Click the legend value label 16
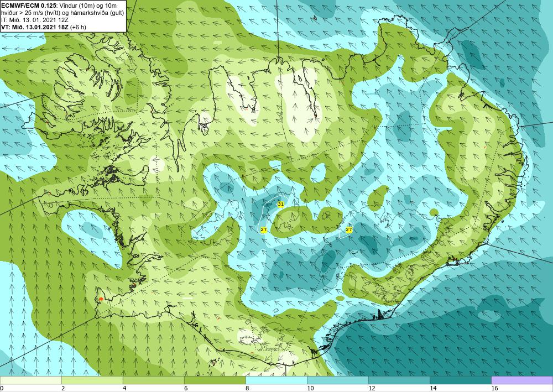 [x=494, y=388]
